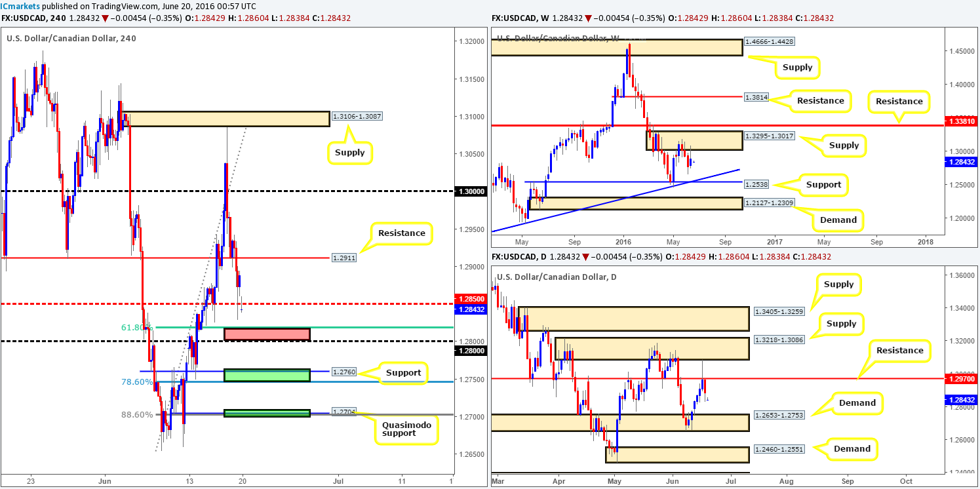
Task: Click the 1.26500 axis value on 240 chart
Action: pyautogui.click(x=471, y=454)
